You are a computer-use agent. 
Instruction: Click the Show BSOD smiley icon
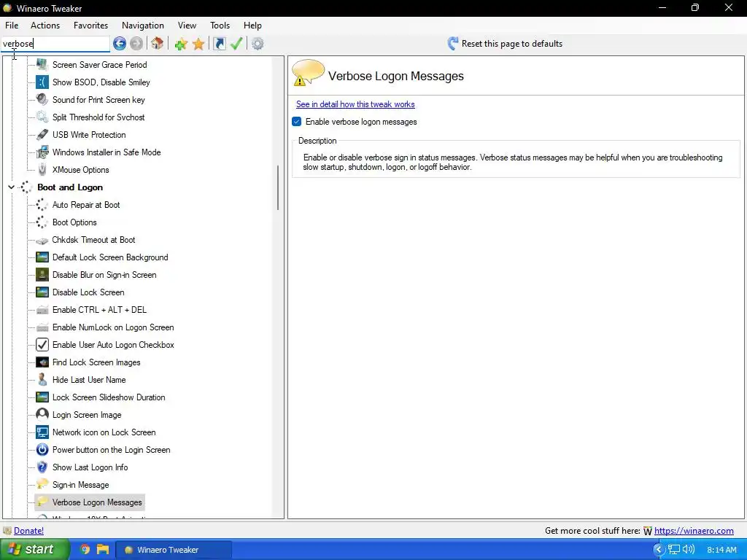click(42, 82)
